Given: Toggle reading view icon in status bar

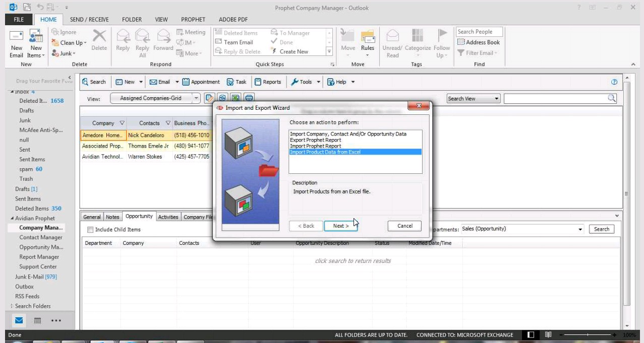Looking at the screenshot, I should tap(548, 335).
